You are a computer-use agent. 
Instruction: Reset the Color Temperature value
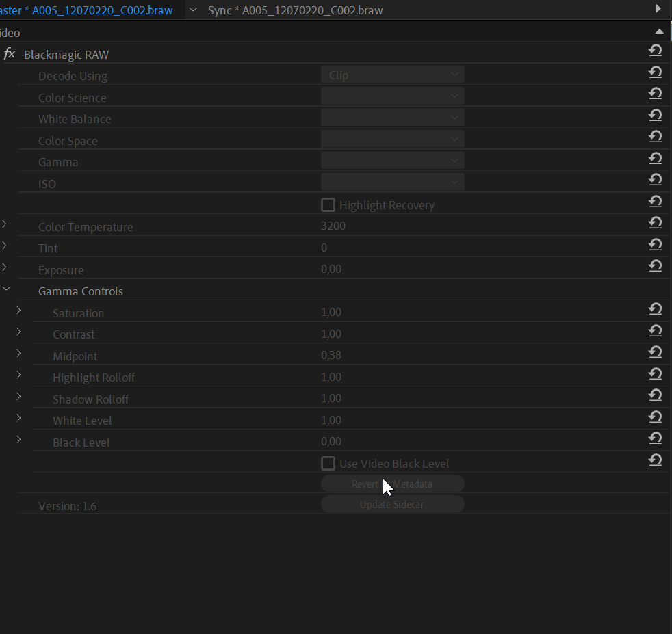(x=656, y=223)
